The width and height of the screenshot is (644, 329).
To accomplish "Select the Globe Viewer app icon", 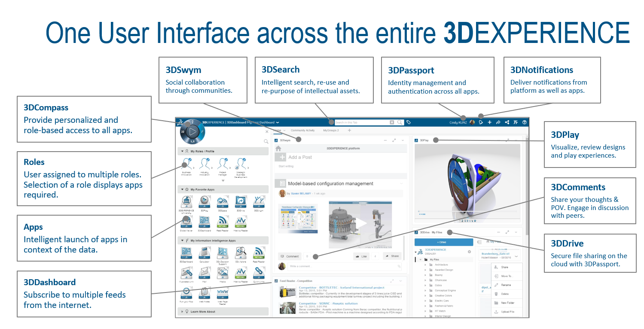I will click(186, 221).
